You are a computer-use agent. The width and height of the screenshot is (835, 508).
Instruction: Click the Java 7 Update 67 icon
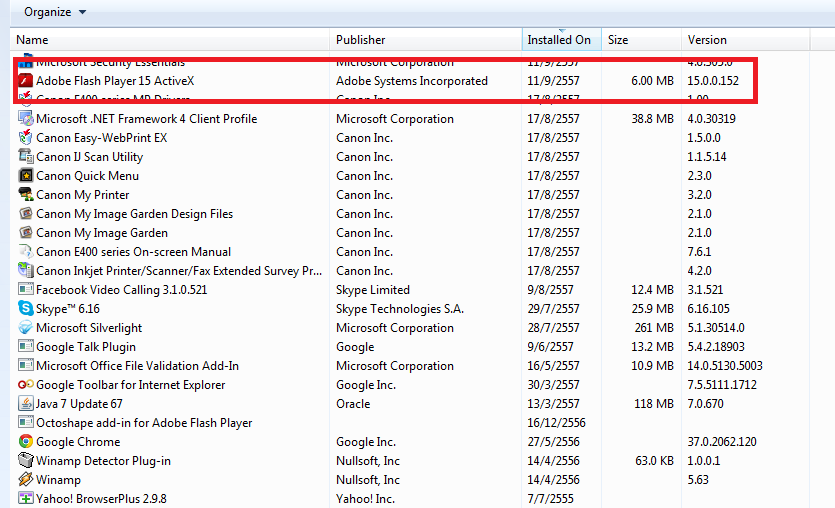click(25, 404)
